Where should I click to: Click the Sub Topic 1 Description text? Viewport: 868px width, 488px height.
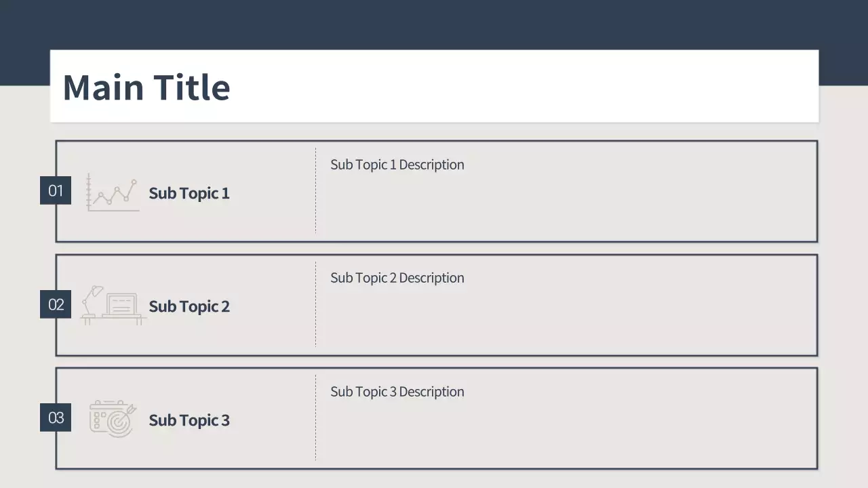click(397, 165)
